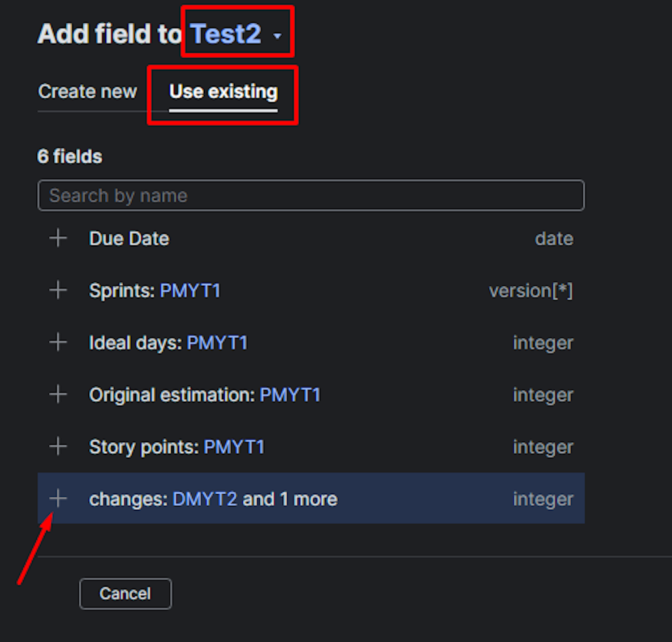The width and height of the screenshot is (672, 642).
Task: Focus the Search by name field
Action: [311, 195]
